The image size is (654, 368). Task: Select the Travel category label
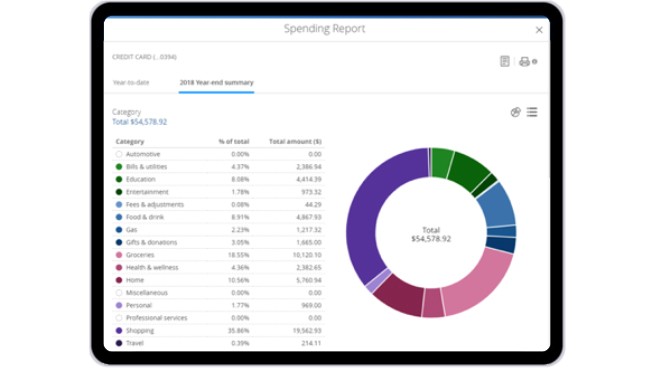pyautogui.click(x=135, y=343)
